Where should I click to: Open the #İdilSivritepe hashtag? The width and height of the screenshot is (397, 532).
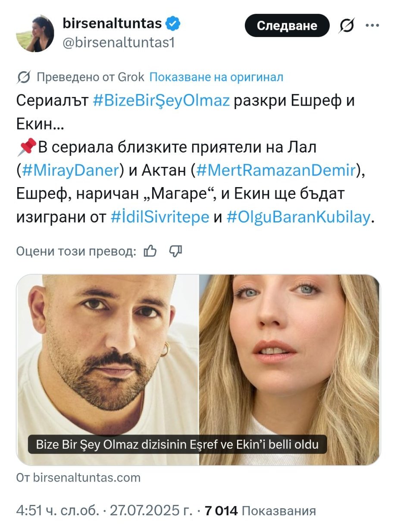pos(160,218)
